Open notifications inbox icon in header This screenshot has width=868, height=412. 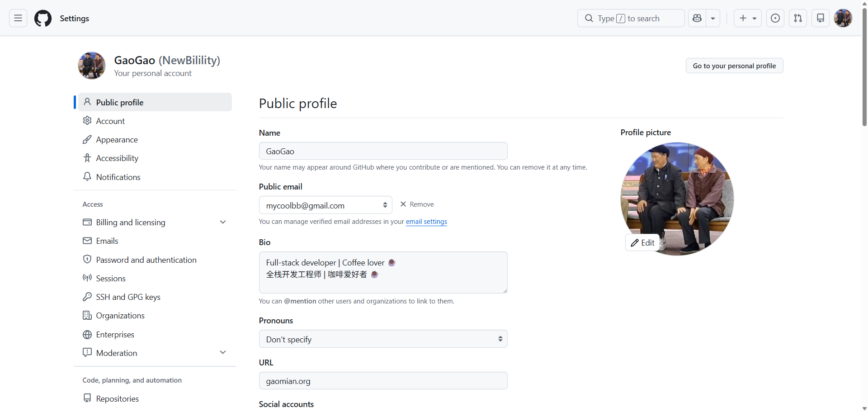click(821, 18)
